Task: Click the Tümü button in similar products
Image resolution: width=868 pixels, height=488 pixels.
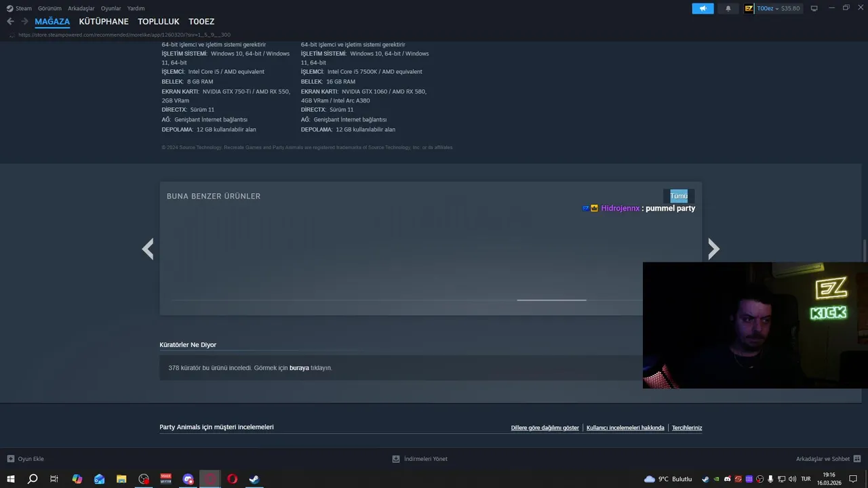Action: click(679, 196)
